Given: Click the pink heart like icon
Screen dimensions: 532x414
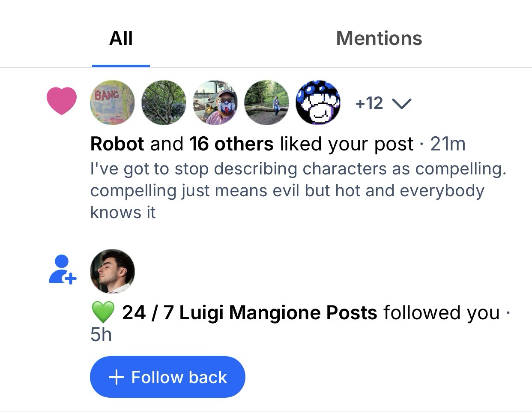Looking at the screenshot, I should pyautogui.click(x=62, y=101).
